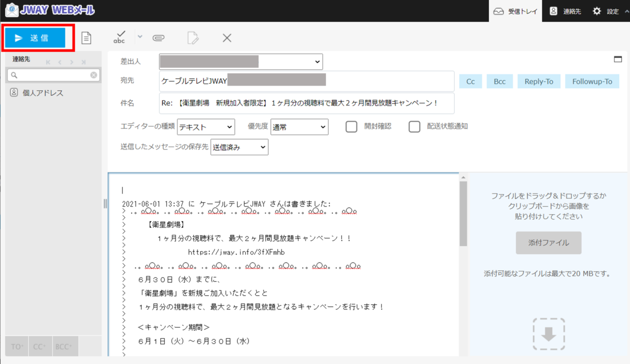
Task: Click the TO+ button under contacts
Action: point(17,346)
